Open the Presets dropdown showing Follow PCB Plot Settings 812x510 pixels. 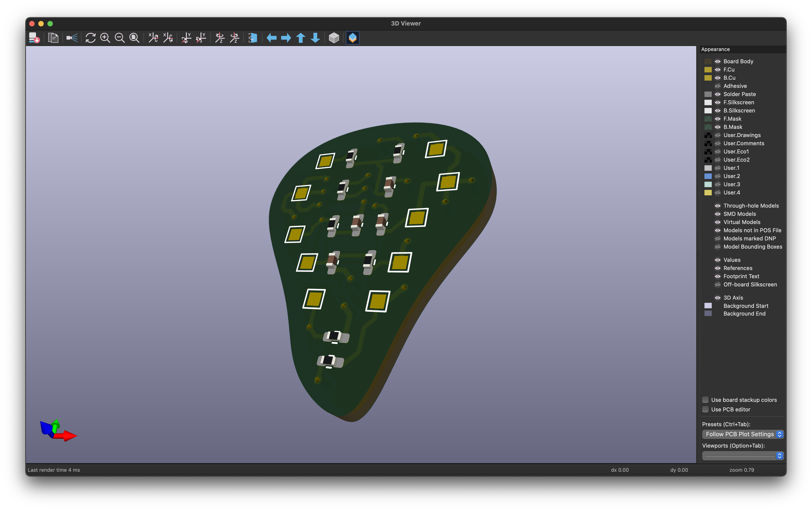tap(742, 434)
